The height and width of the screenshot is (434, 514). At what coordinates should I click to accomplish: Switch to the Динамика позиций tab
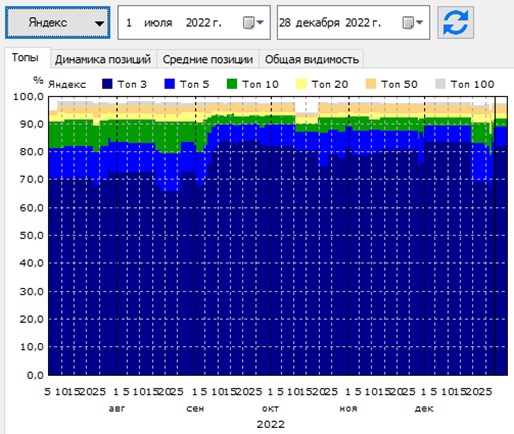tap(103, 59)
